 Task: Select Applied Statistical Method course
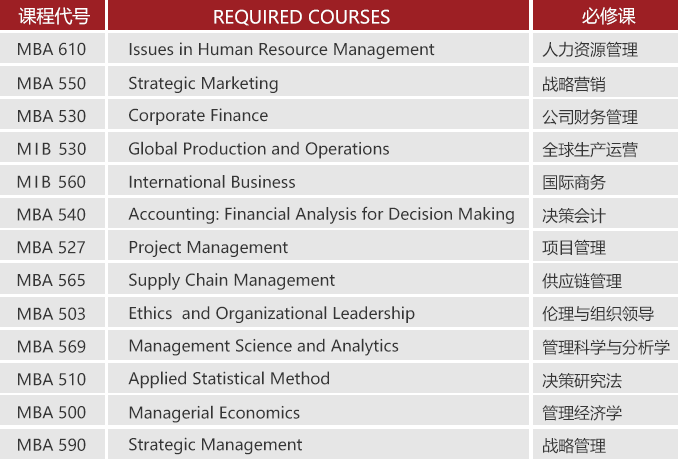[229, 379]
